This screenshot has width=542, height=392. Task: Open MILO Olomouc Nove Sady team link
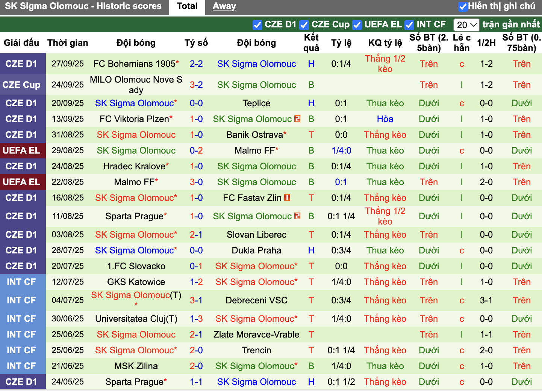tap(136, 85)
